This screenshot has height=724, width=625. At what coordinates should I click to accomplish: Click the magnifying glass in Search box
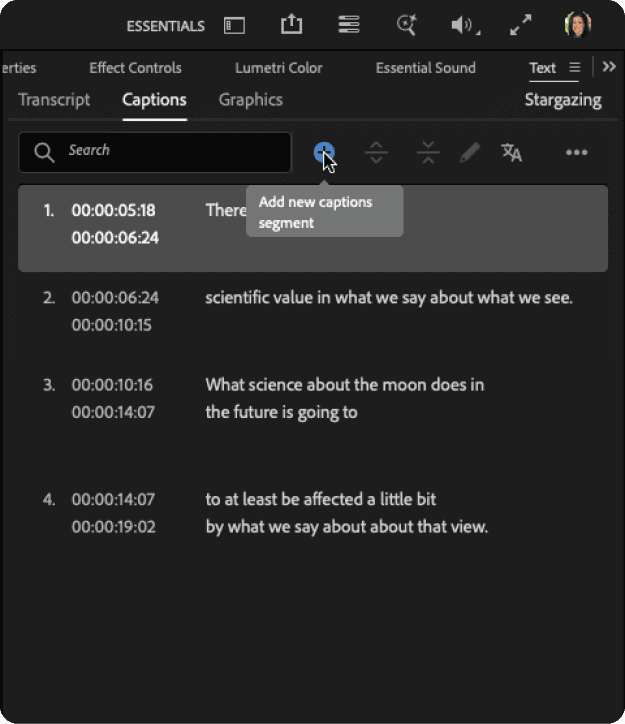[x=44, y=152]
